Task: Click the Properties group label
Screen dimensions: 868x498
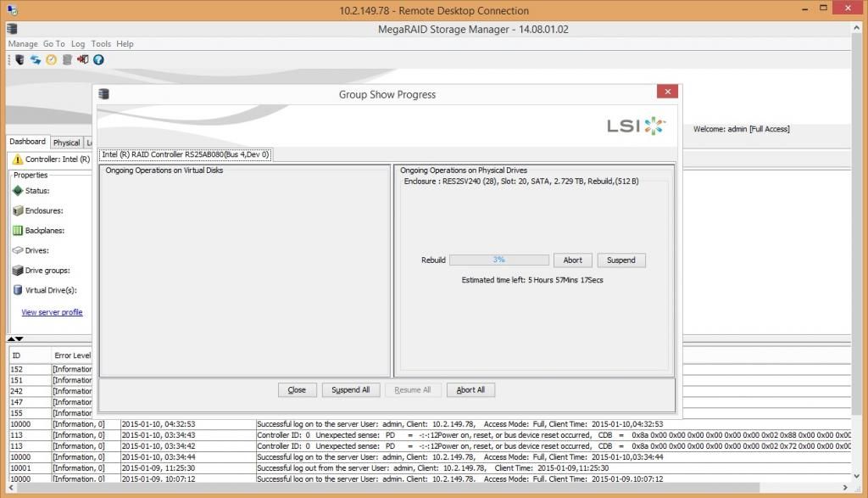Action: (31, 175)
